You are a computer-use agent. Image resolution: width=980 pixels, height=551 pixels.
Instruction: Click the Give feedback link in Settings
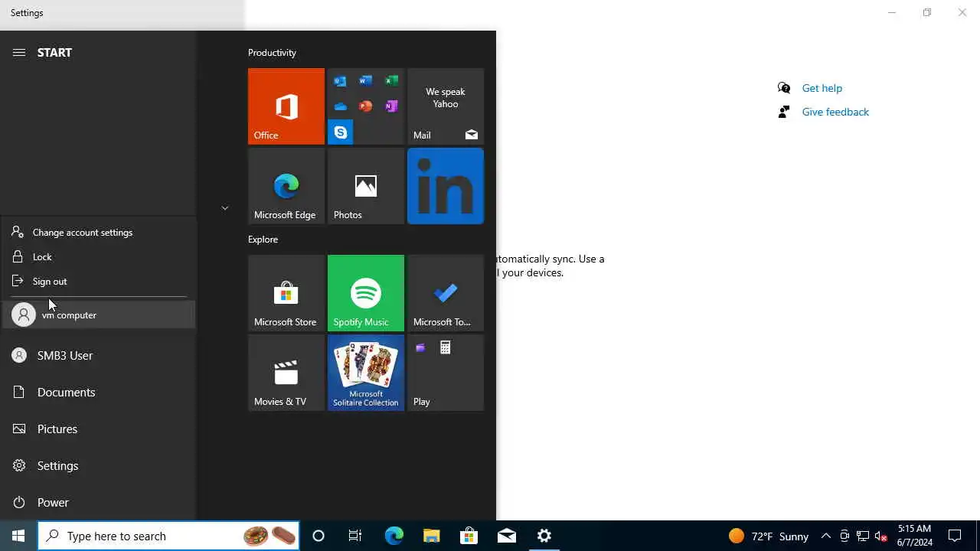[835, 112]
